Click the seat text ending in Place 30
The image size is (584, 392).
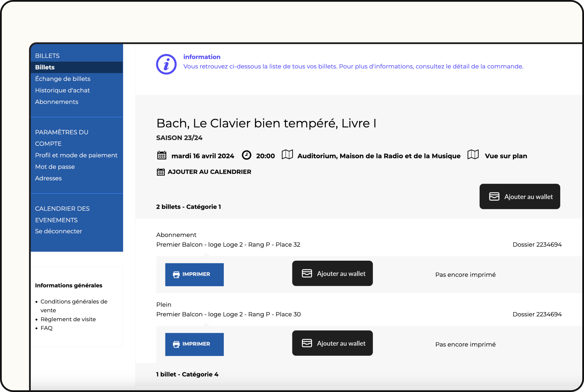(228, 314)
